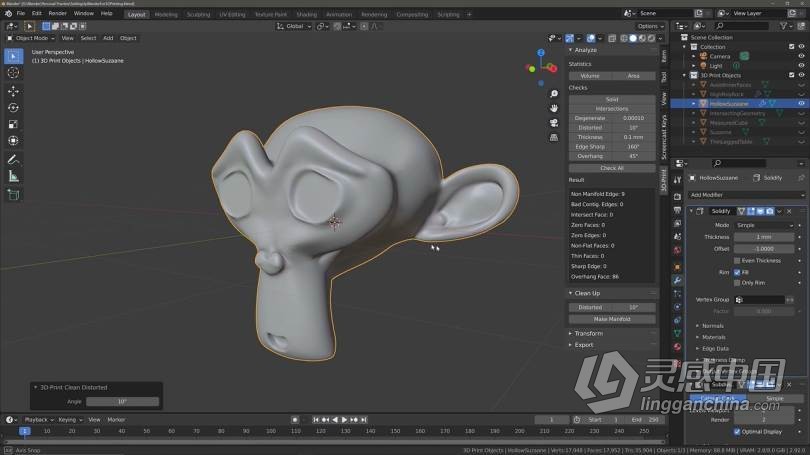Click the zoom viewport magnifier icon
This screenshot has height=455, width=810.
point(554,94)
